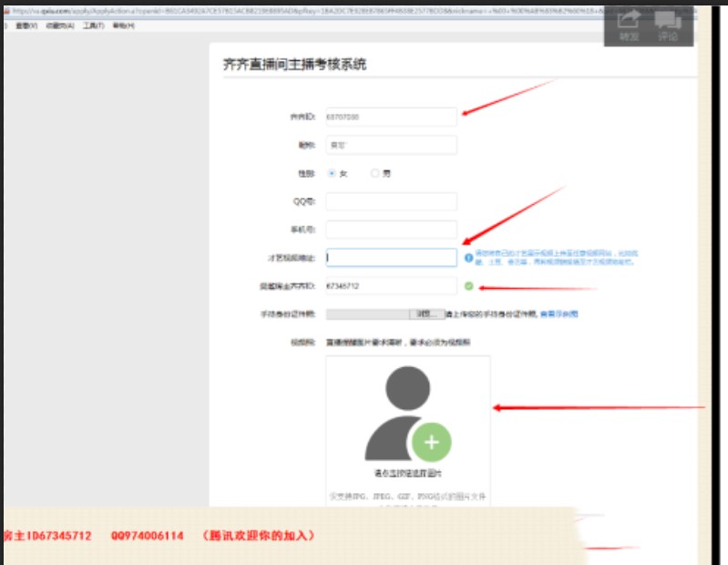Click the grey ID photo file path box
This screenshot has width=728, height=565.
pyautogui.click(x=368, y=314)
